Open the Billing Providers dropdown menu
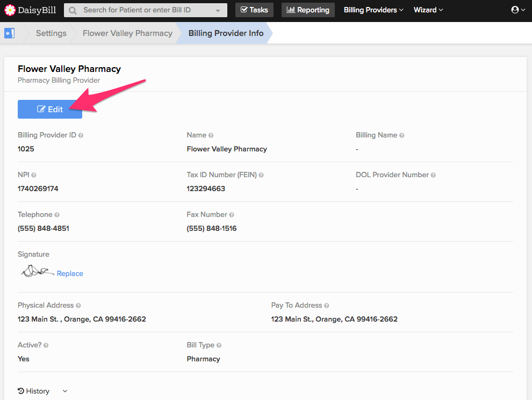The width and height of the screenshot is (532, 400). point(373,10)
